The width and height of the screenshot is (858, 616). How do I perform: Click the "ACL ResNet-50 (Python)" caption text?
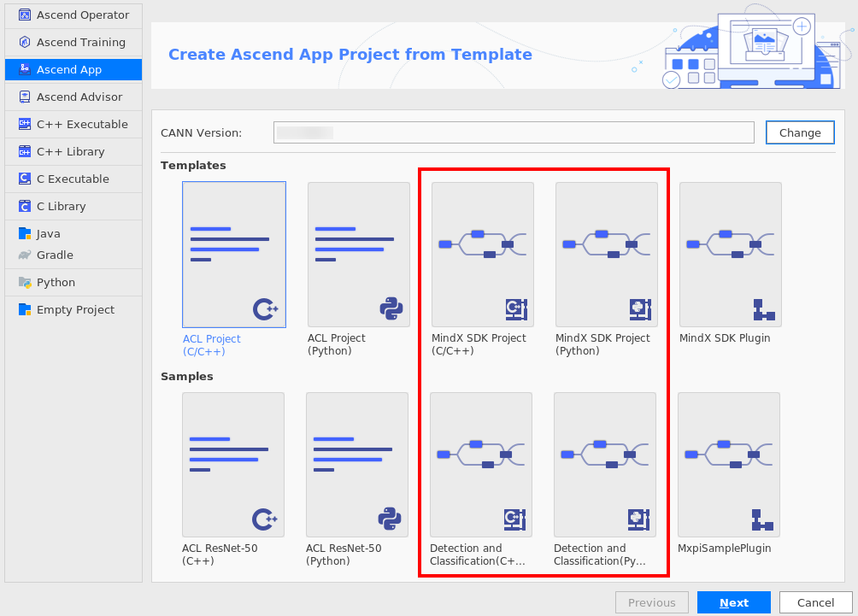344,554
